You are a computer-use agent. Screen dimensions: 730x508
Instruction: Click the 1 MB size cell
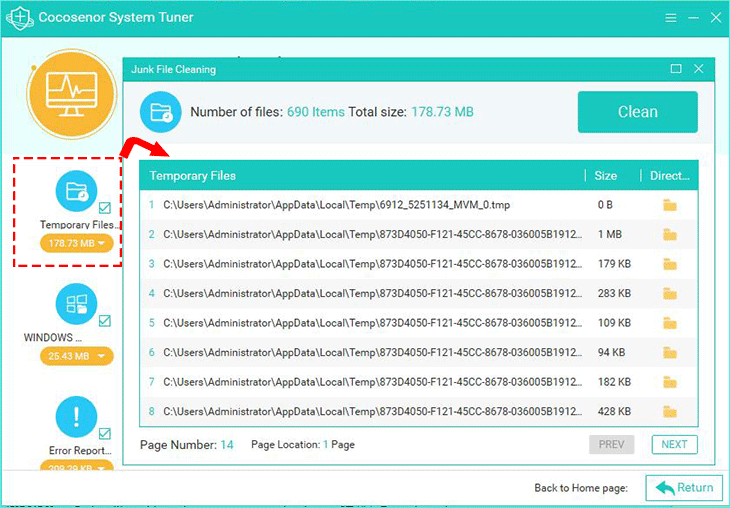click(609, 234)
